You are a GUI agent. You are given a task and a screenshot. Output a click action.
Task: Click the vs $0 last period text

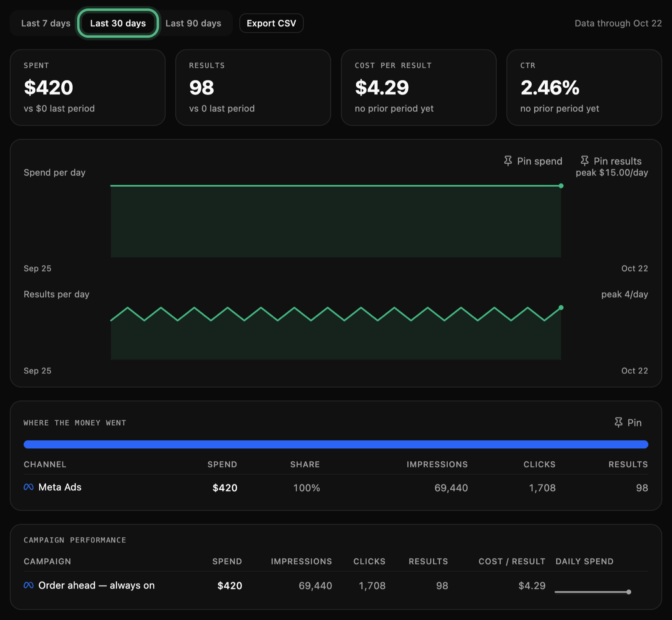click(x=59, y=108)
